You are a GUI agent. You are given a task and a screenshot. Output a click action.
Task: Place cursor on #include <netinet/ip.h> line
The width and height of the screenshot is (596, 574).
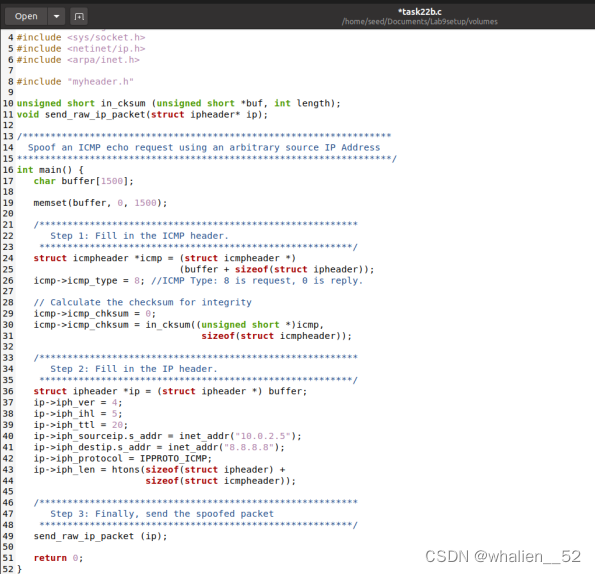81,49
